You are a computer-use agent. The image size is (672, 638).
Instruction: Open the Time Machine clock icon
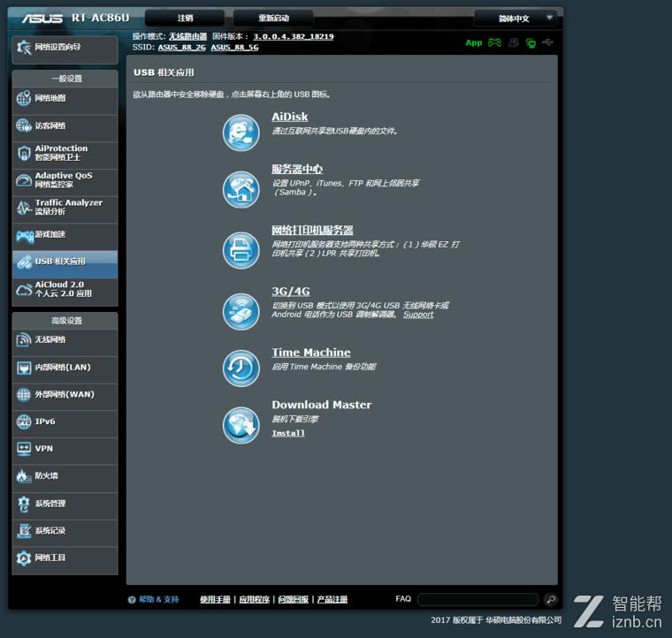pos(241,368)
